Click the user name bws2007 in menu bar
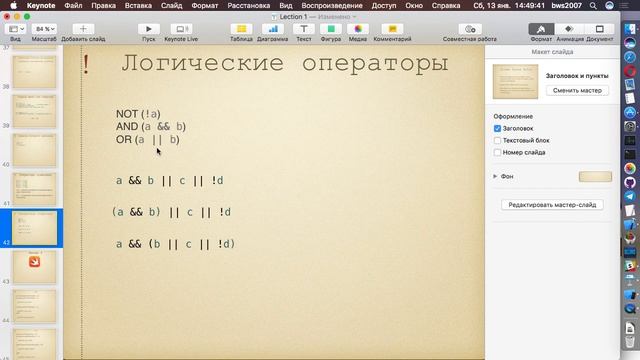Viewport: 640px width, 360px height. (567, 6)
